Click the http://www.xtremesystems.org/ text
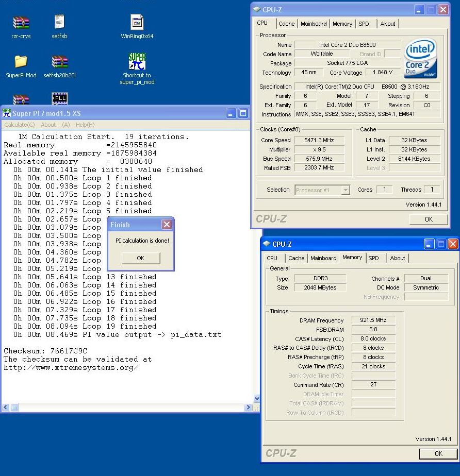This screenshot has width=460, height=476. coord(71,368)
